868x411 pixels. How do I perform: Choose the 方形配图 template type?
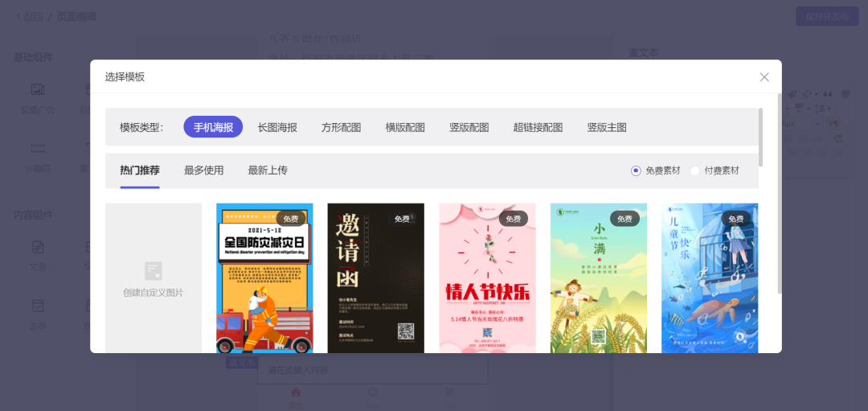pyautogui.click(x=341, y=127)
